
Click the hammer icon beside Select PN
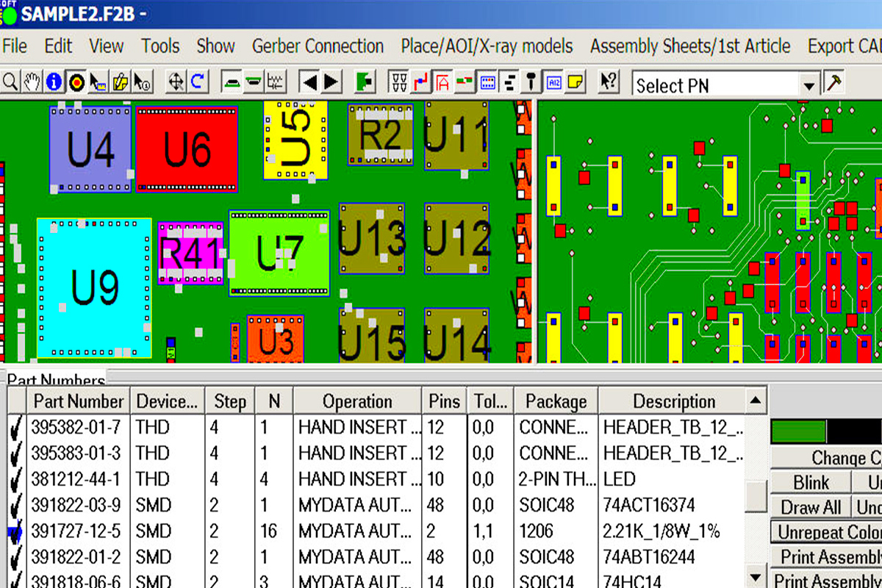coord(834,82)
